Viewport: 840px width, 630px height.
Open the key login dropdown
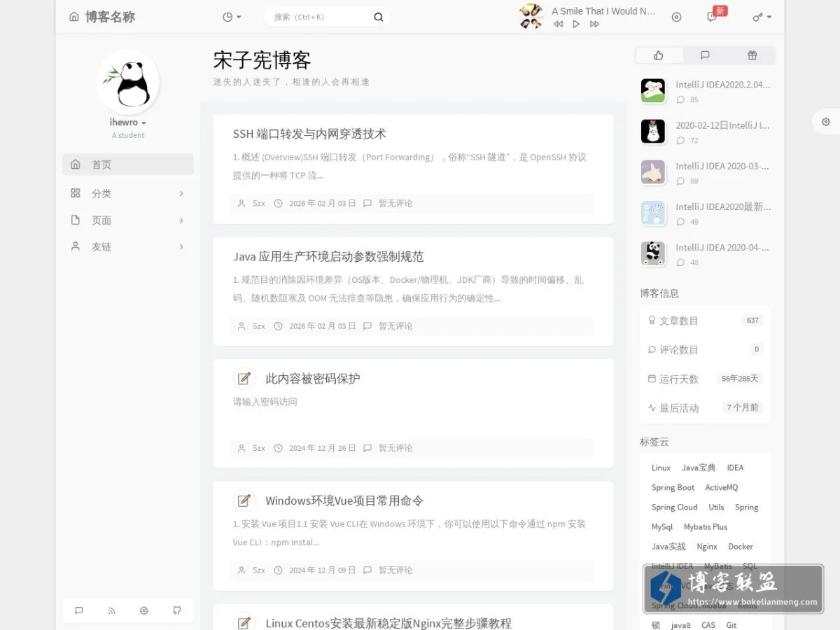click(x=762, y=17)
